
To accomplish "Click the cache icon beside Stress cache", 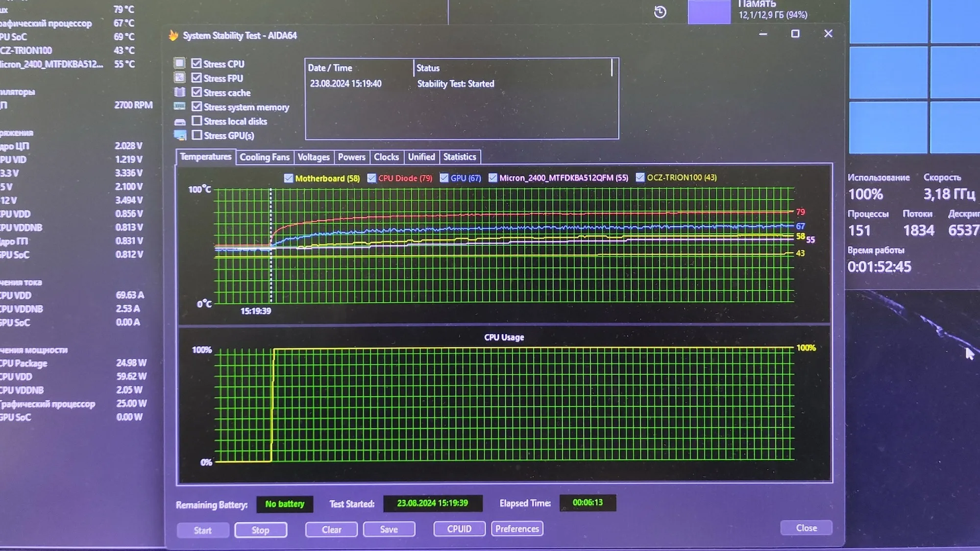I will 180,92.
